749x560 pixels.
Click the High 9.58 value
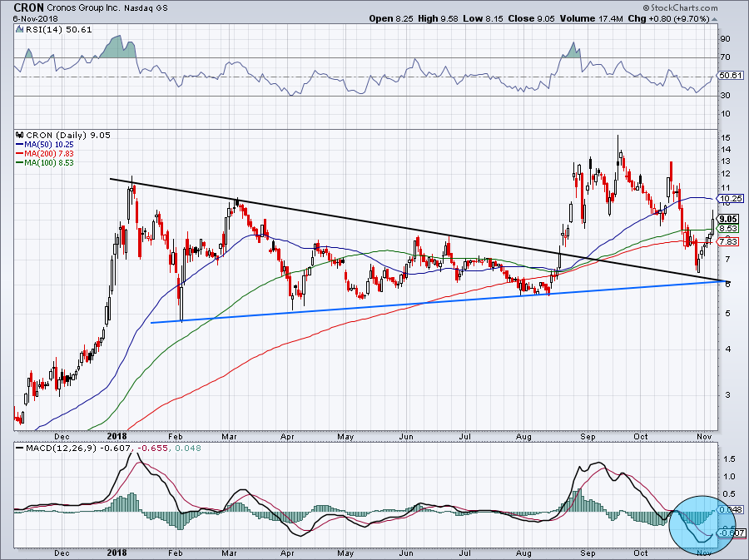(x=438, y=18)
